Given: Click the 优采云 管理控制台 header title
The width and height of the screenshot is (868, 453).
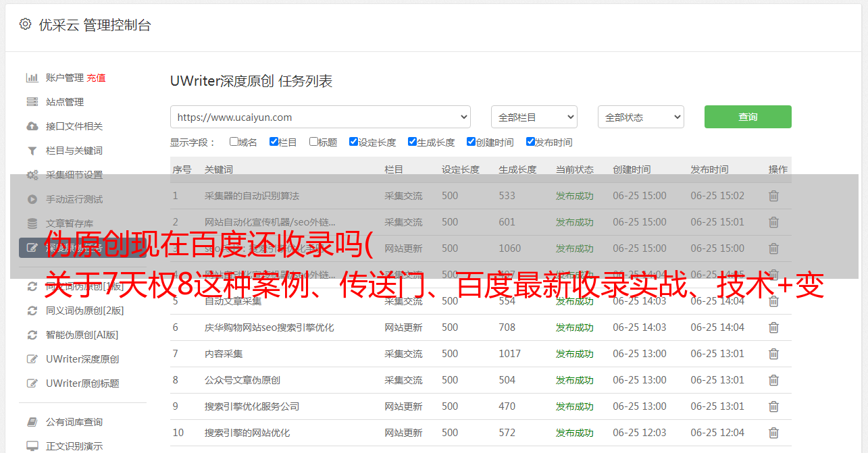Looking at the screenshot, I should [95, 25].
